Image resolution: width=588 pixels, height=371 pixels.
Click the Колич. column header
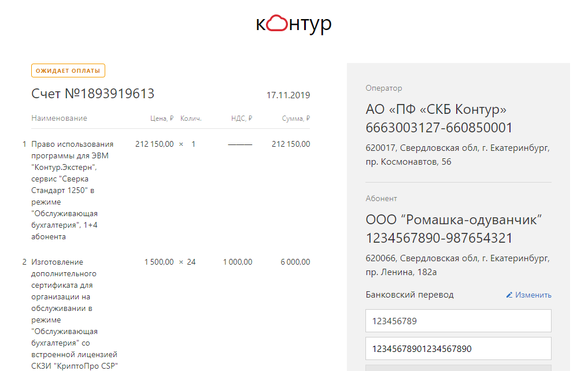[191, 118]
